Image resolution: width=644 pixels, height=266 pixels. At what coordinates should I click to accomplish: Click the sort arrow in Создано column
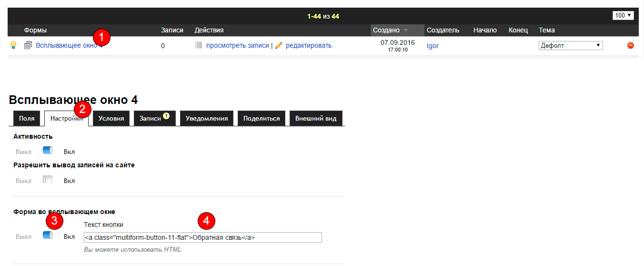pos(406,31)
